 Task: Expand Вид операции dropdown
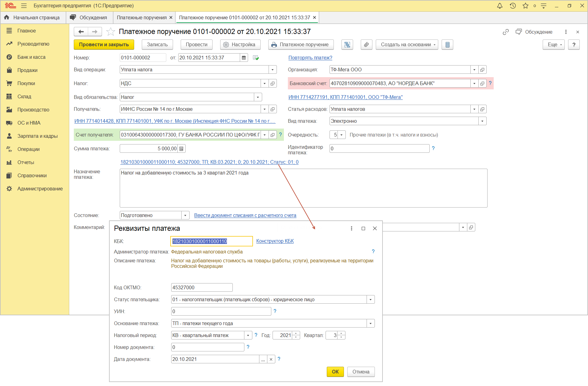click(273, 70)
